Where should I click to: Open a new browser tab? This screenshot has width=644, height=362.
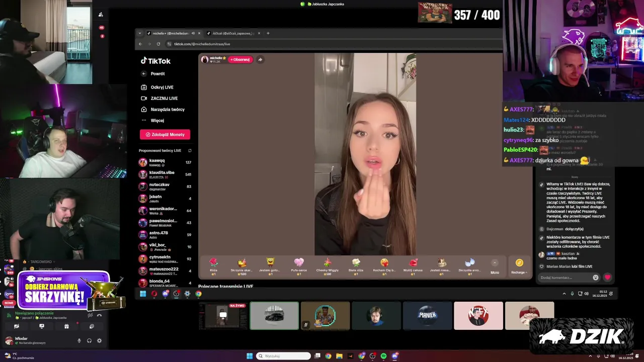(x=268, y=33)
